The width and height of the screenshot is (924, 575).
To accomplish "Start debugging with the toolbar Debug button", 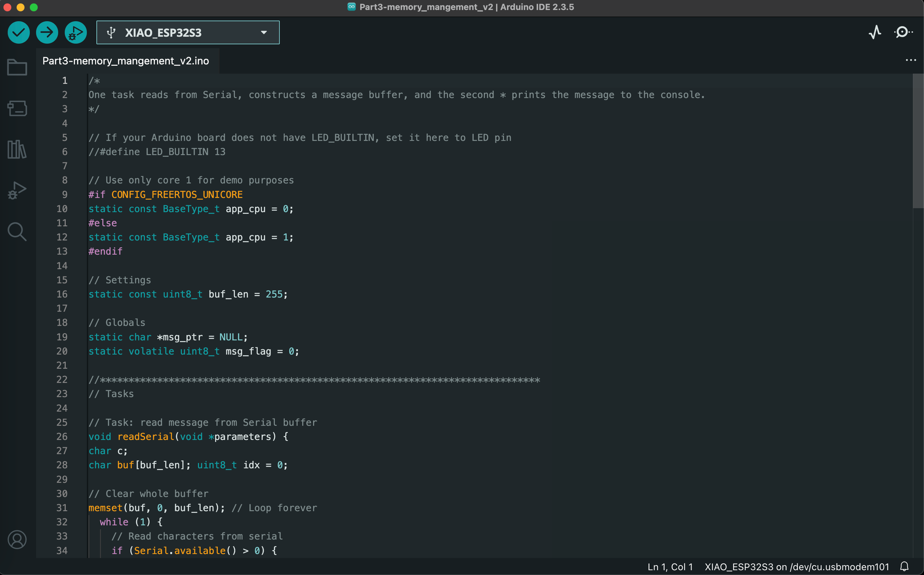I will click(x=76, y=33).
